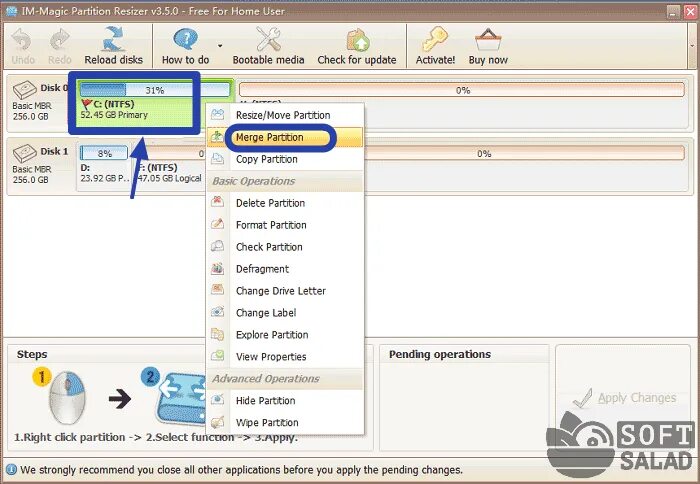Click the C: partition 31% usage bar
The height and width of the screenshot is (484, 700).
pos(154,90)
